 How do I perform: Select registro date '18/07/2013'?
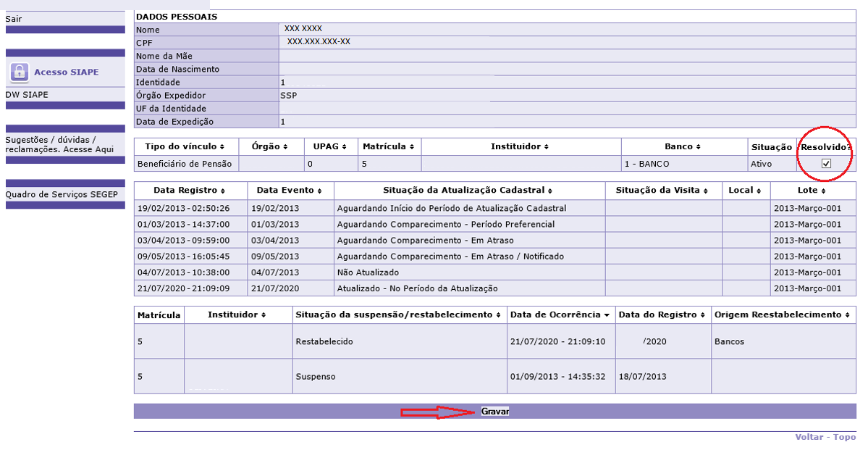643,376
